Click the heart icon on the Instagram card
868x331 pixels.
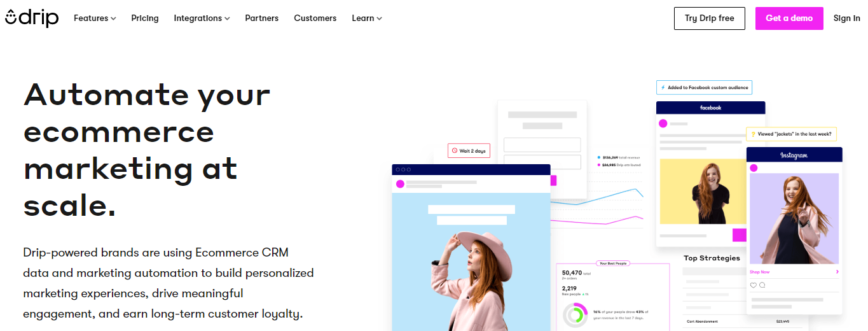pos(754,285)
